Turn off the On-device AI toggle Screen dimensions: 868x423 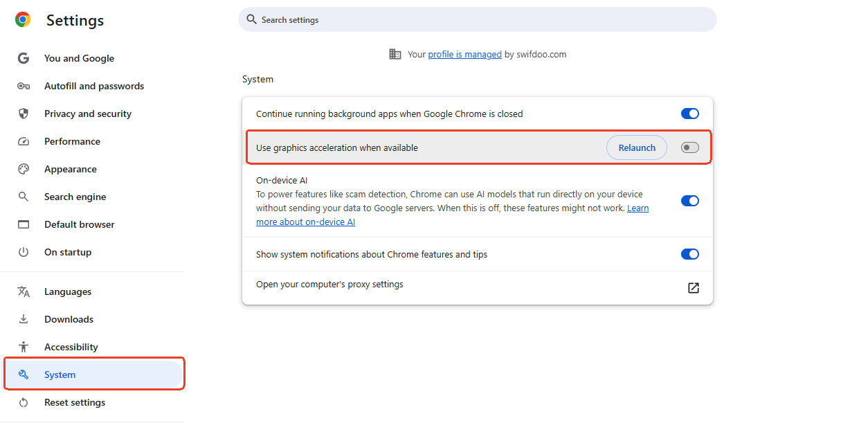click(x=690, y=201)
